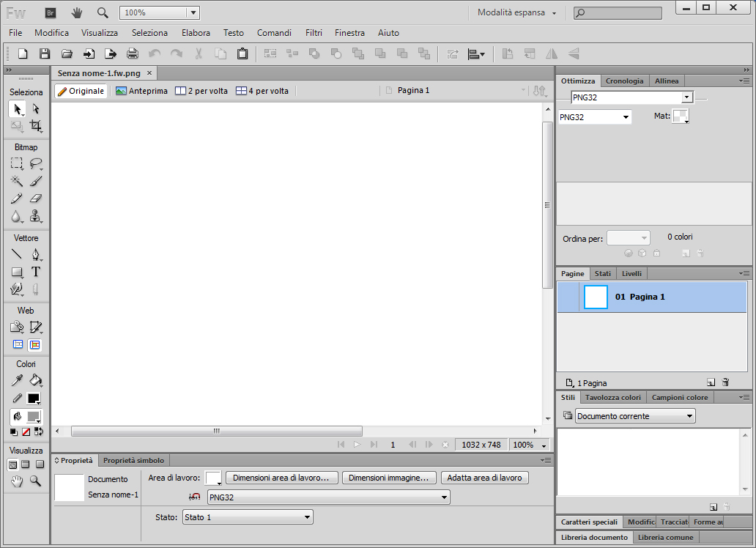
Task: Select the Rubber Stamp tool
Action: pyautogui.click(x=35, y=216)
